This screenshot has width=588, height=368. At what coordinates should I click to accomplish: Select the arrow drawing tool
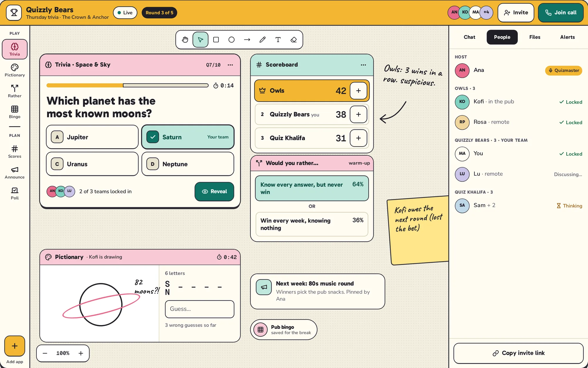[247, 40]
